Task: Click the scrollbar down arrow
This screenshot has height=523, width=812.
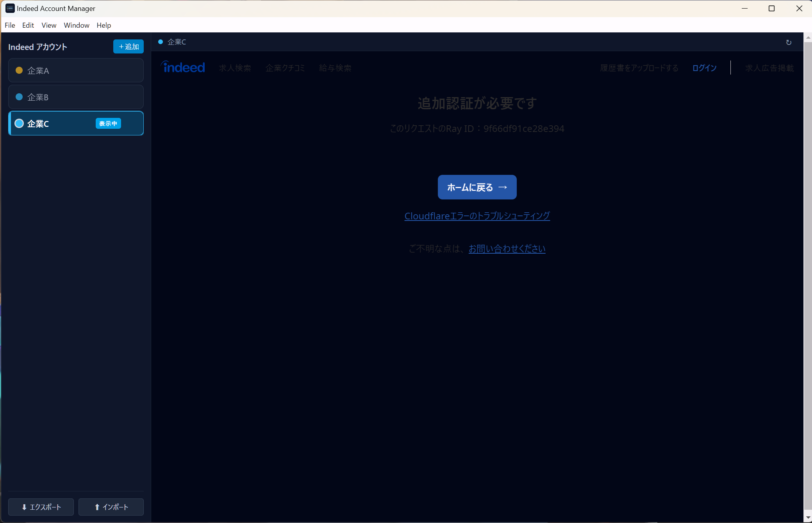Action: (x=808, y=518)
